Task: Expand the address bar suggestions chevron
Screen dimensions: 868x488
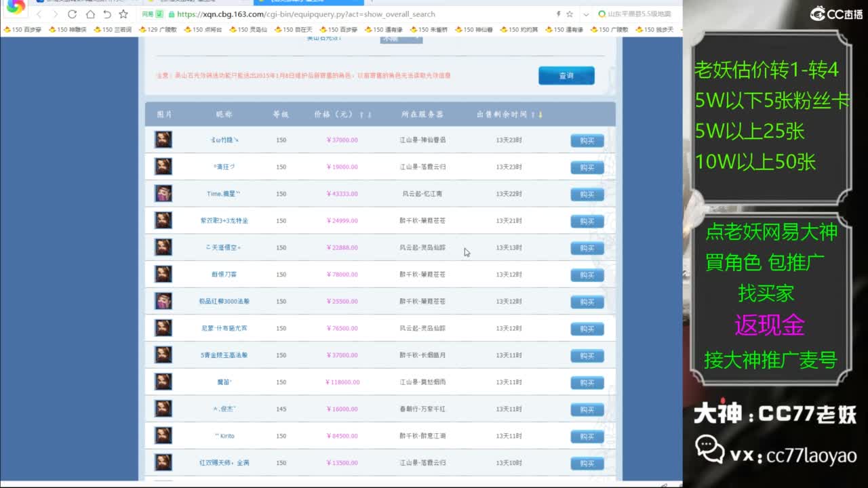Action: tap(585, 14)
